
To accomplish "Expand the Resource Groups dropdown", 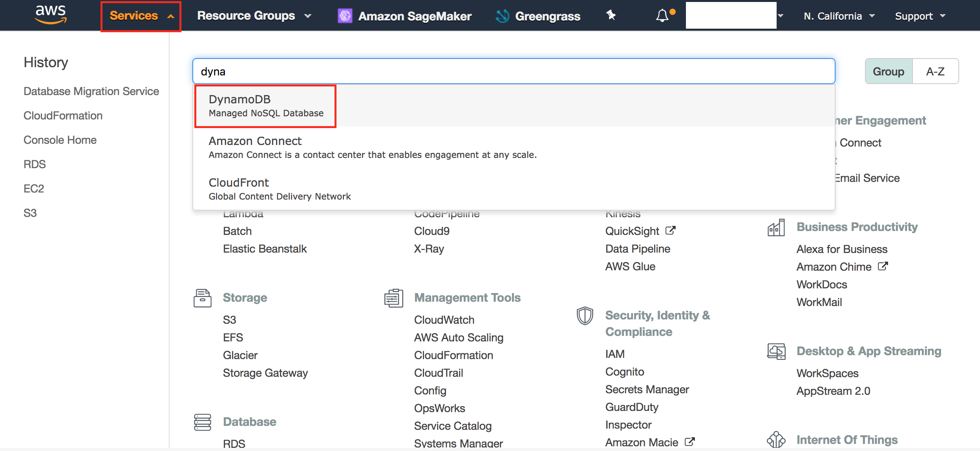I will (x=254, y=16).
